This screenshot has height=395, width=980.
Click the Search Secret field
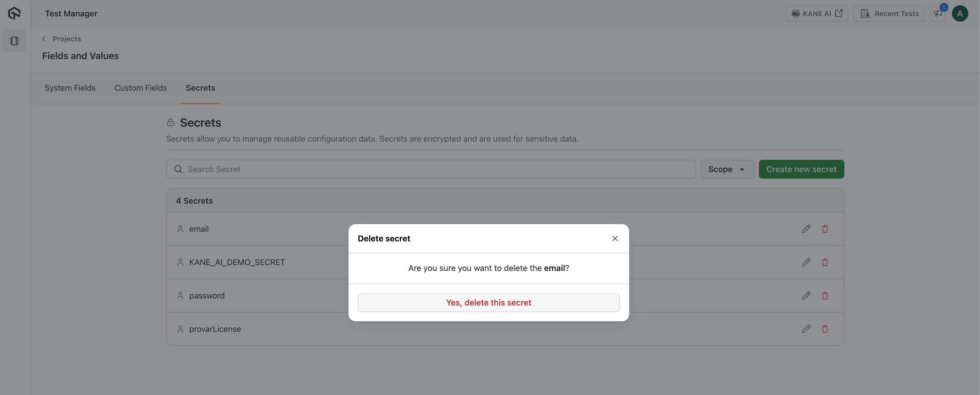click(x=431, y=169)
